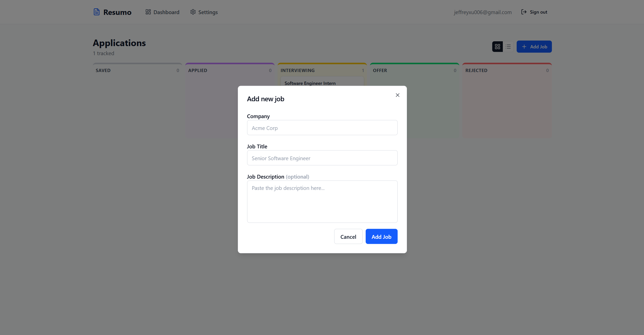Open the Settings nav item
Viewport: 644px width, 335px height.
coord(208,12)
